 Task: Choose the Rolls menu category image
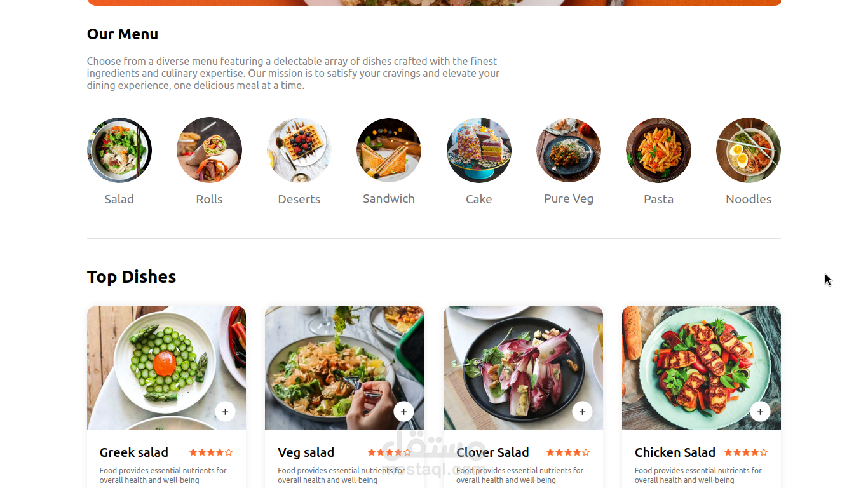pyautogui.click(x=209, y=150)
